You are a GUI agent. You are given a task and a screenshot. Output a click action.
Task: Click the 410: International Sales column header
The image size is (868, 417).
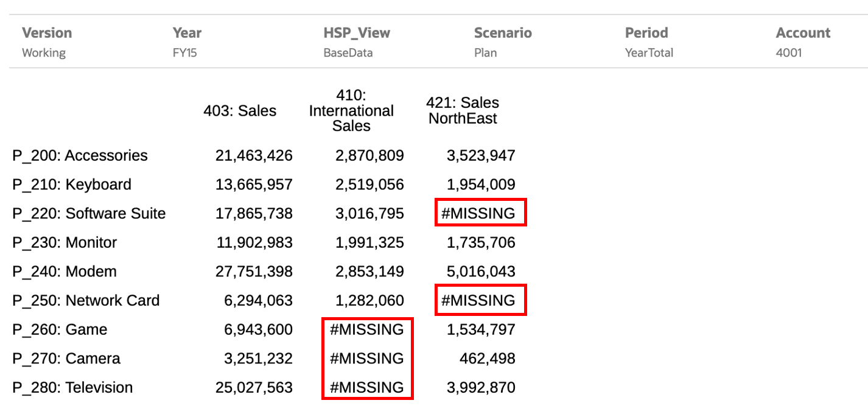coord(351,111)
